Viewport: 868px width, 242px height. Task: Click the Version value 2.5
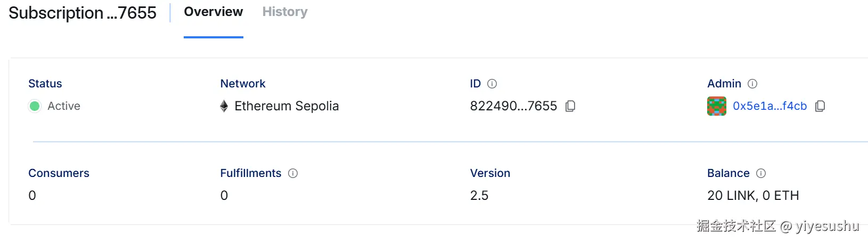[x=479, y=196]
